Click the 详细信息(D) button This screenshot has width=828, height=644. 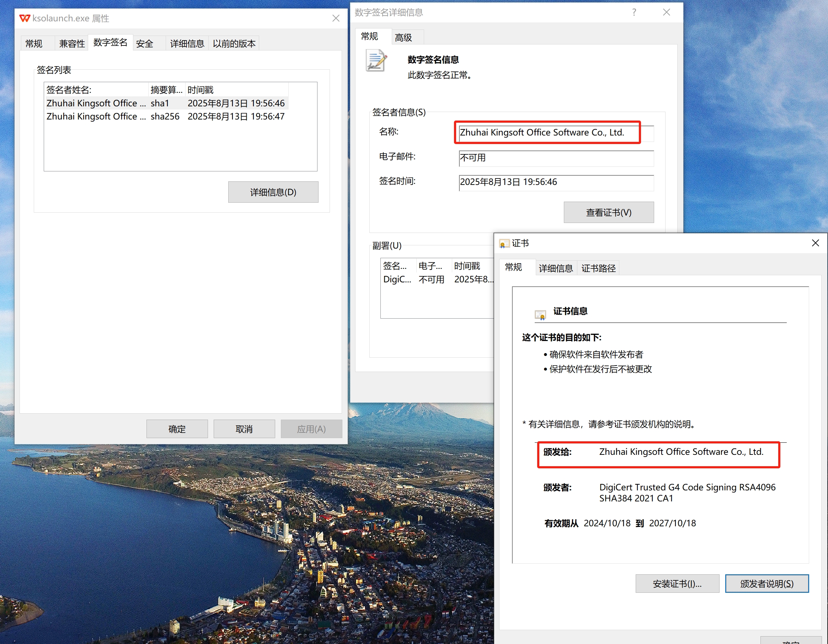(x=273, y=192)
